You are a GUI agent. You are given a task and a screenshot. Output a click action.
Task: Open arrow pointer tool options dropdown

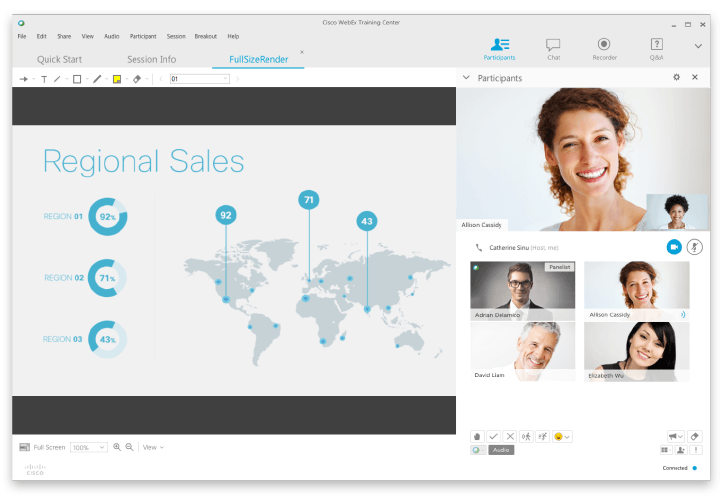click(x=33, y=79)
